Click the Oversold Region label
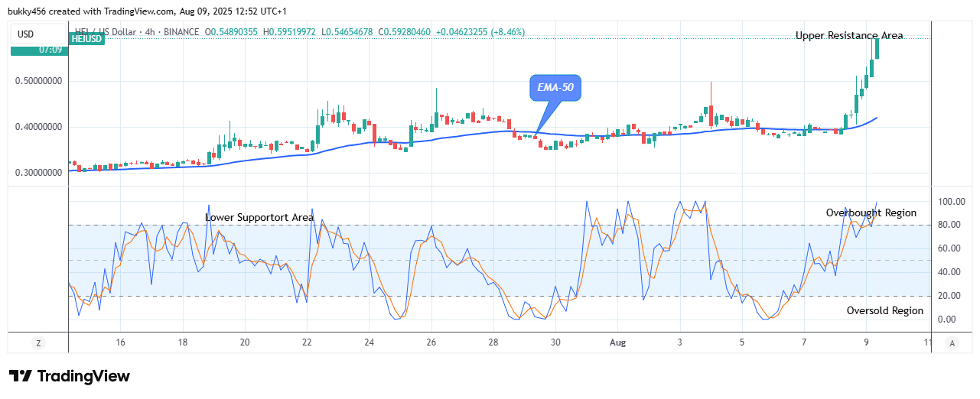Image resolution: width=980 pixels, height=399 pixels. [x=885, y=310]
